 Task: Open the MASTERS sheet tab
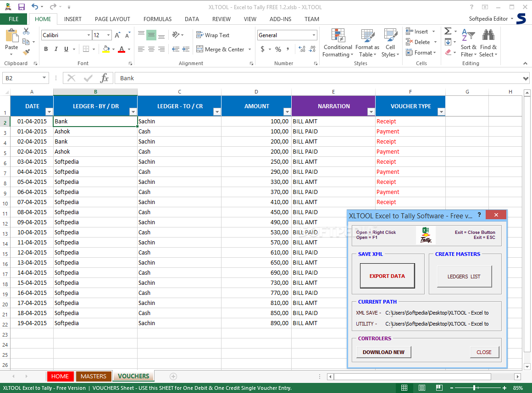(x=93, y=376)
